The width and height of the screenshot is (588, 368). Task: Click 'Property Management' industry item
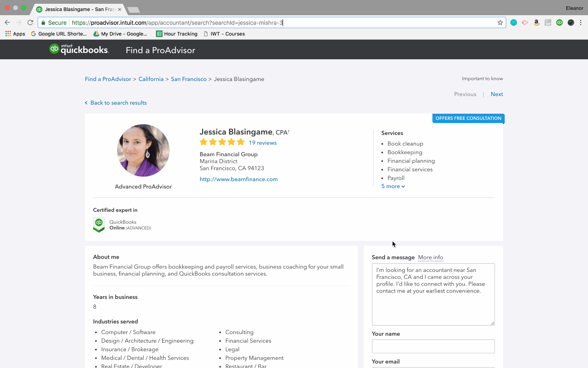click(x=254, y=358)
